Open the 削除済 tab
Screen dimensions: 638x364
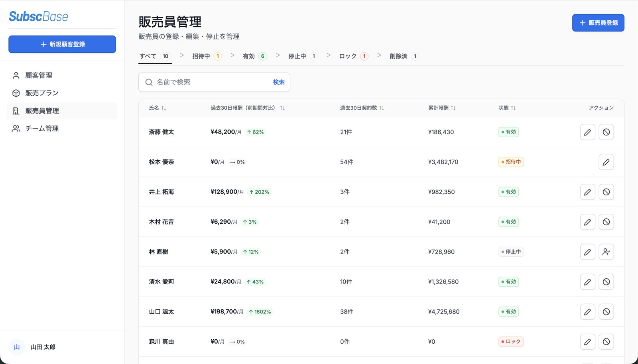404,56
